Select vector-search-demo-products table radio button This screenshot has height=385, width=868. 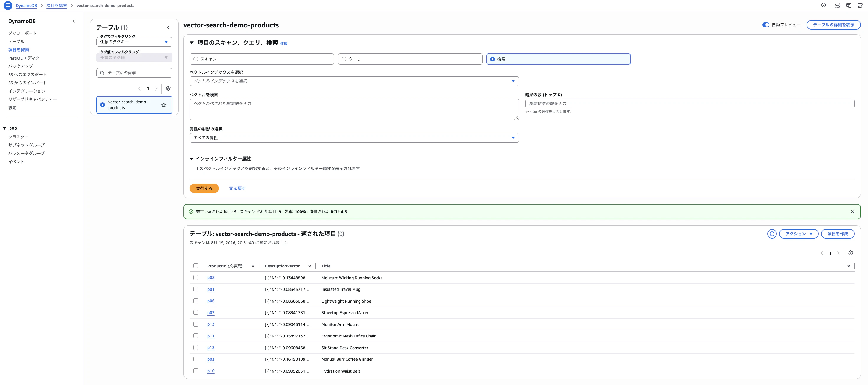pos(102,105)
